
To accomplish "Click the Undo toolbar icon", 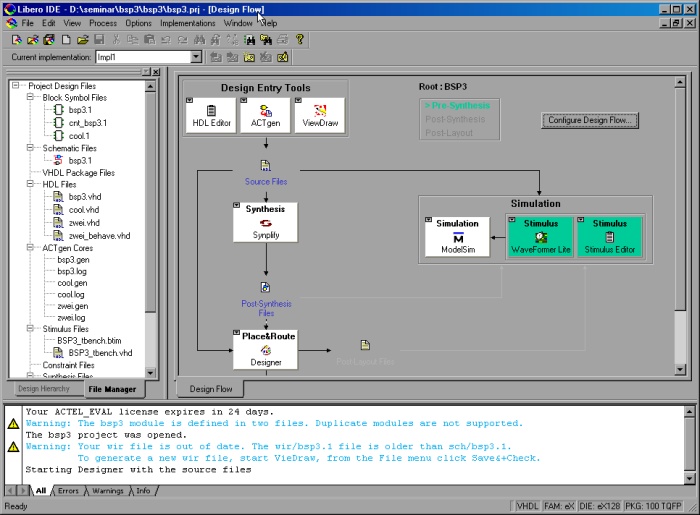I will pos(166,40).
